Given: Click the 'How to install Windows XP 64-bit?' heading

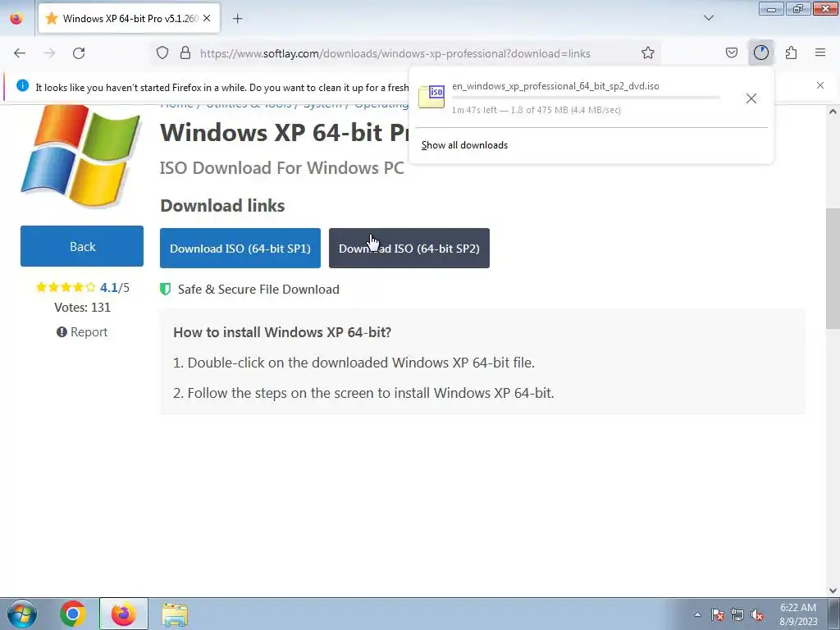Looking at the screenshot, I should [x=282, y=332].
